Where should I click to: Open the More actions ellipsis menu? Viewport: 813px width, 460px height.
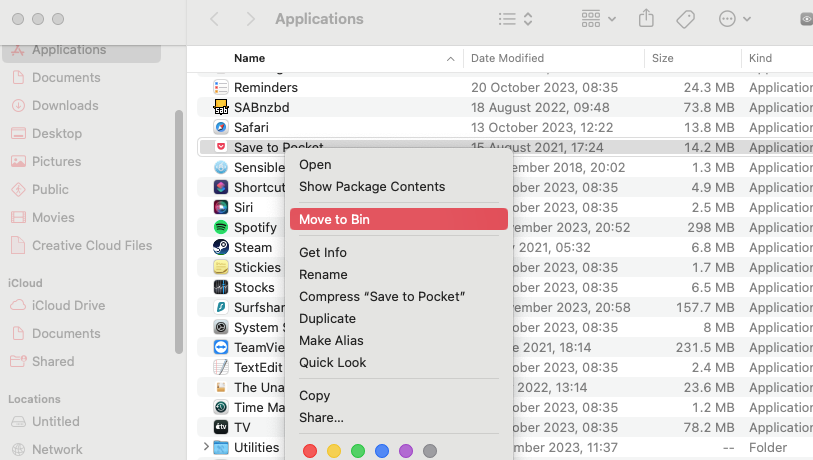pos(735,19)
